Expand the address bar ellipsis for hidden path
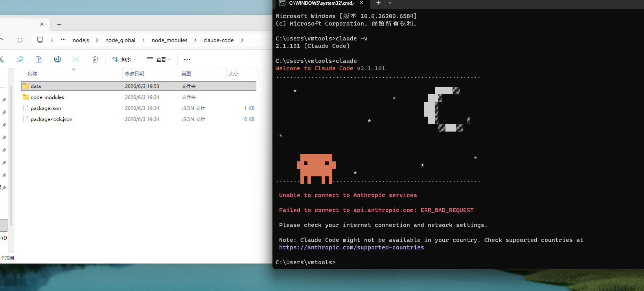The image size is (644, 291). 63,40
